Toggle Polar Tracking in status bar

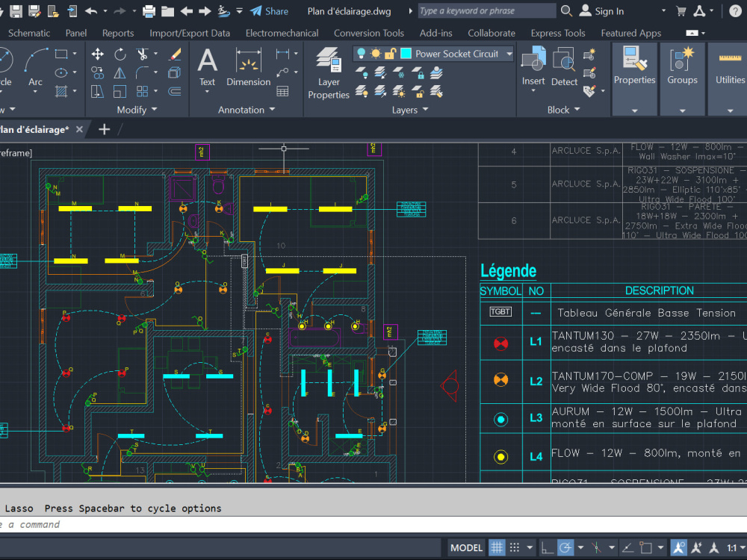pyautogui.click(x=565, y=547)
